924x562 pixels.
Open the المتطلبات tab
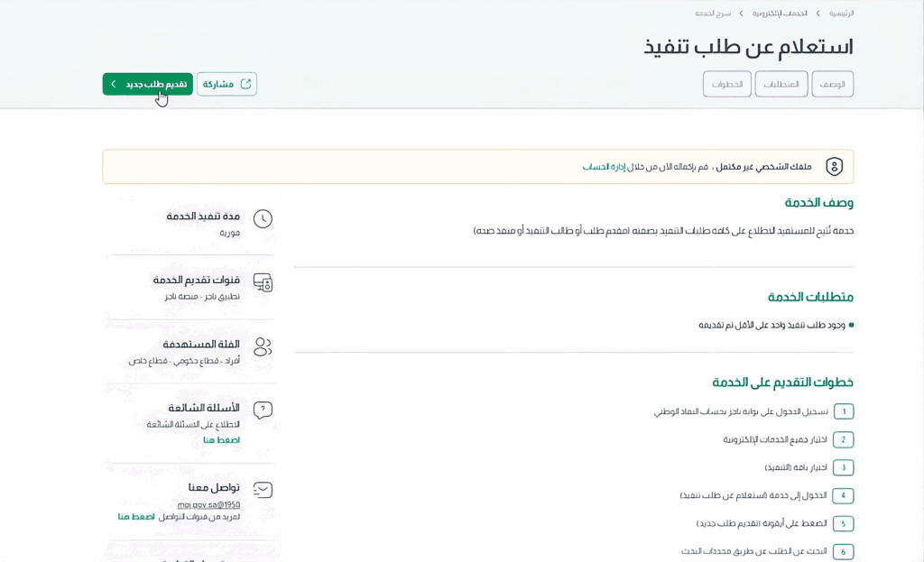click(781, 84)
